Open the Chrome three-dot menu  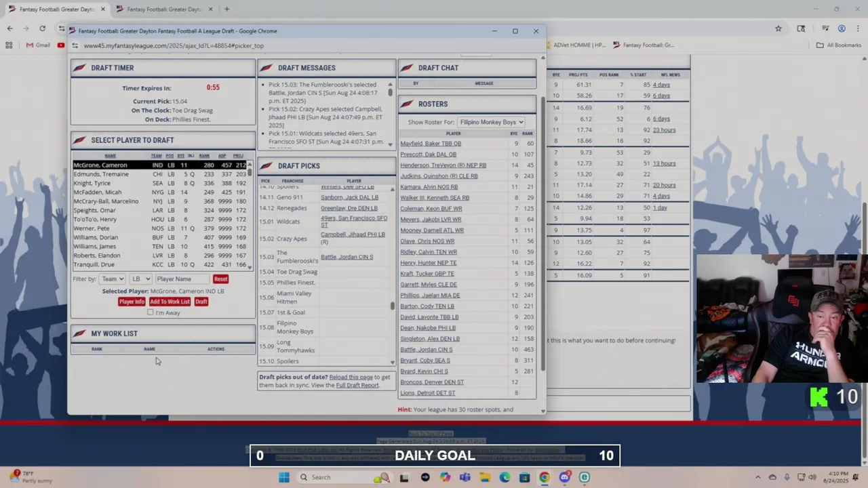point(857,28)
